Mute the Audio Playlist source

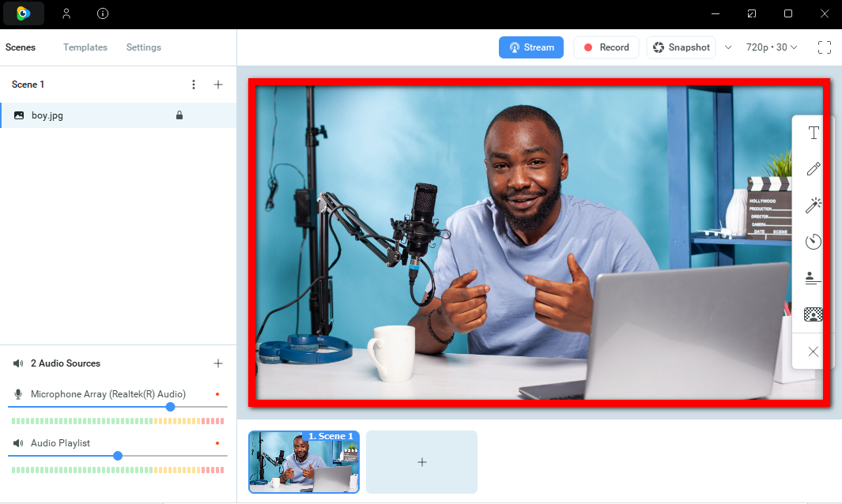(x=18, y=443)
